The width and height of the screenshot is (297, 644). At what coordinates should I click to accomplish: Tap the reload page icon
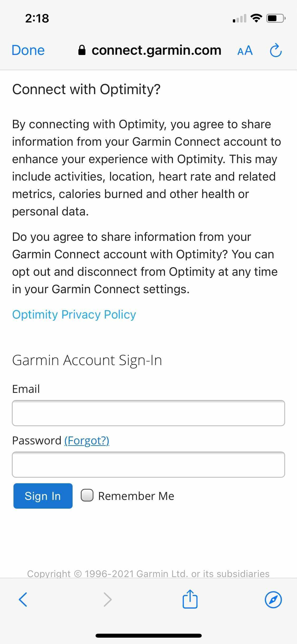pos(276,50)
